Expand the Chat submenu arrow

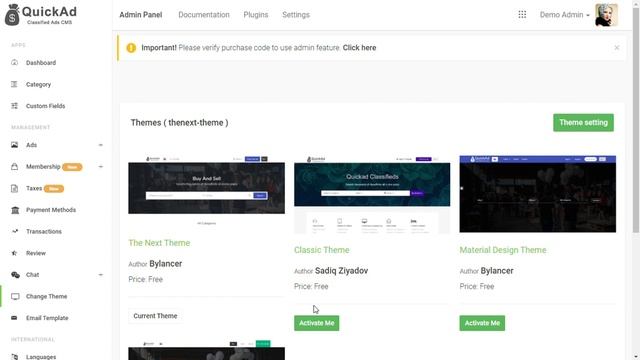pyautogui.click(x=100, y=275)
